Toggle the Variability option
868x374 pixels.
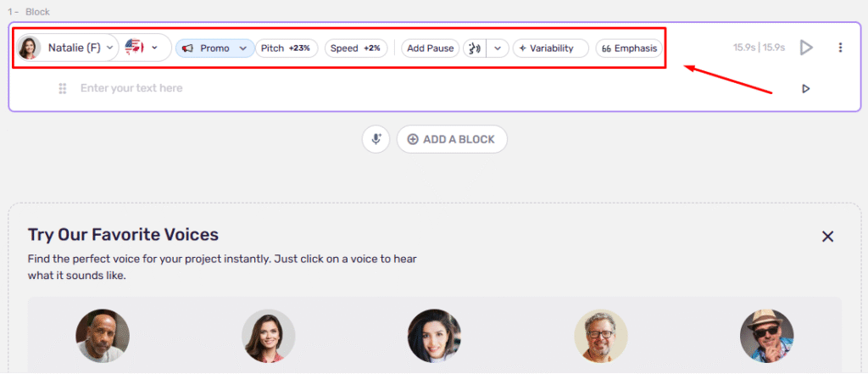click(x=550, y=48)
